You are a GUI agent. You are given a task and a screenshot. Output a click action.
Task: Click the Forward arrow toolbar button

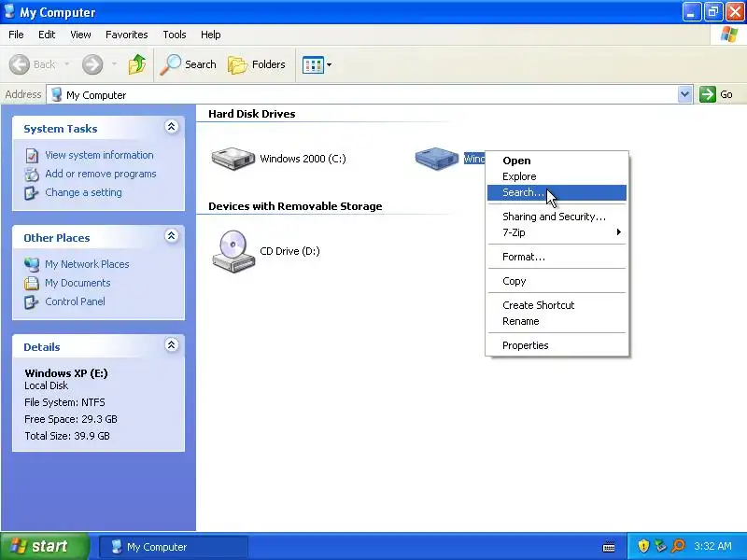click(92, 64)
